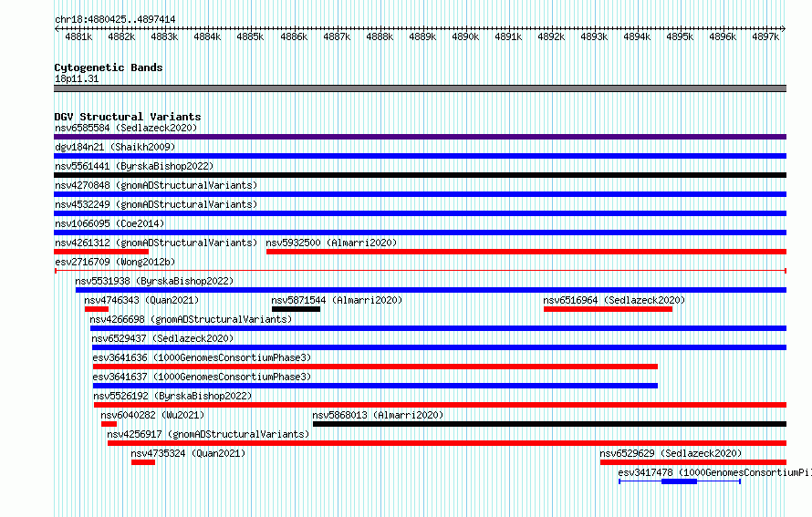The image size is (812, 517).
Task: Click the blue nsv4266698 track bar
Action: pos(438,328)
